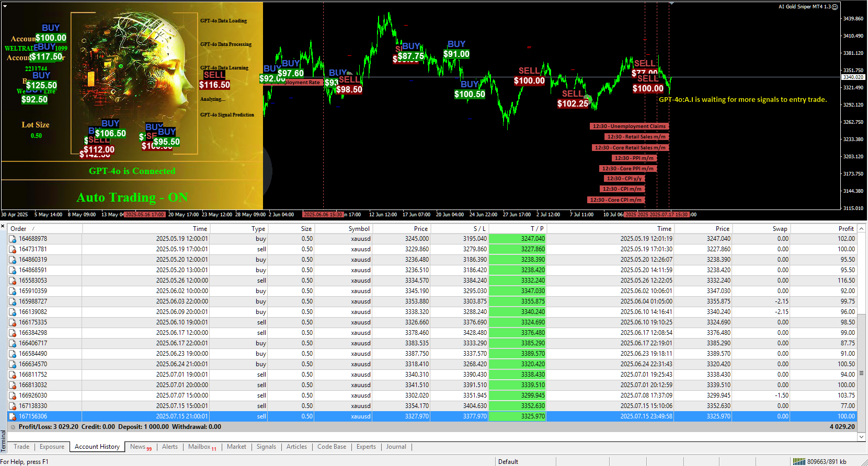Click the icon beside order 166813032
The image size is (868, 466).
click(13, 385)
